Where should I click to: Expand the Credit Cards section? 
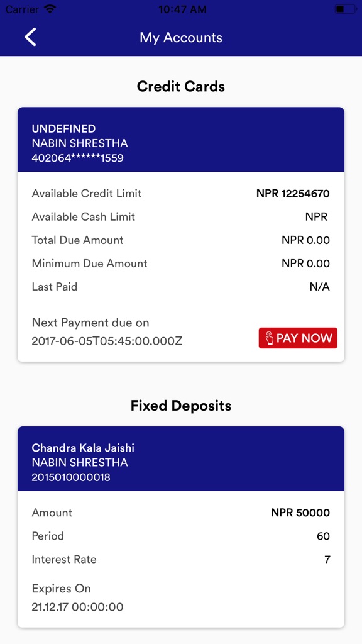click(181, 86)
